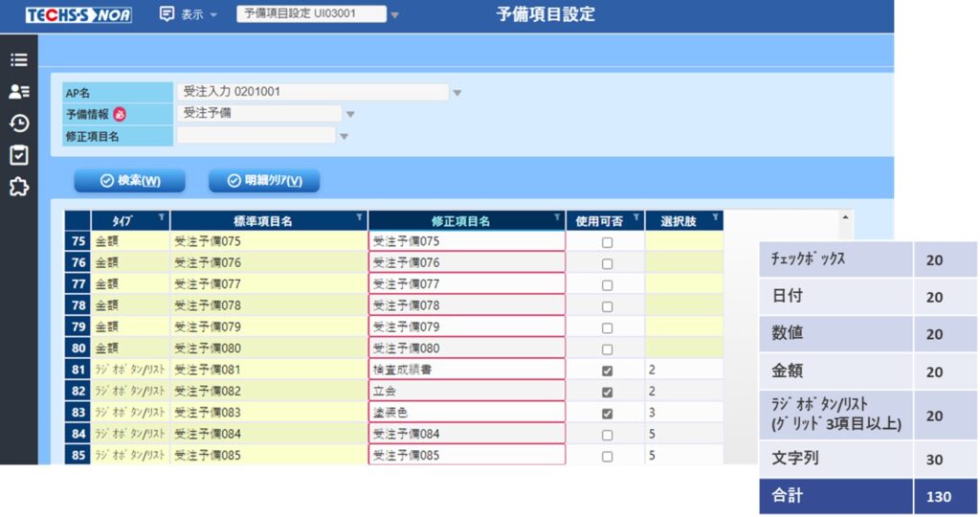Open the history clock icon in sidebar
The width and height of the screenshot is (980, 517).
(19, 124)
